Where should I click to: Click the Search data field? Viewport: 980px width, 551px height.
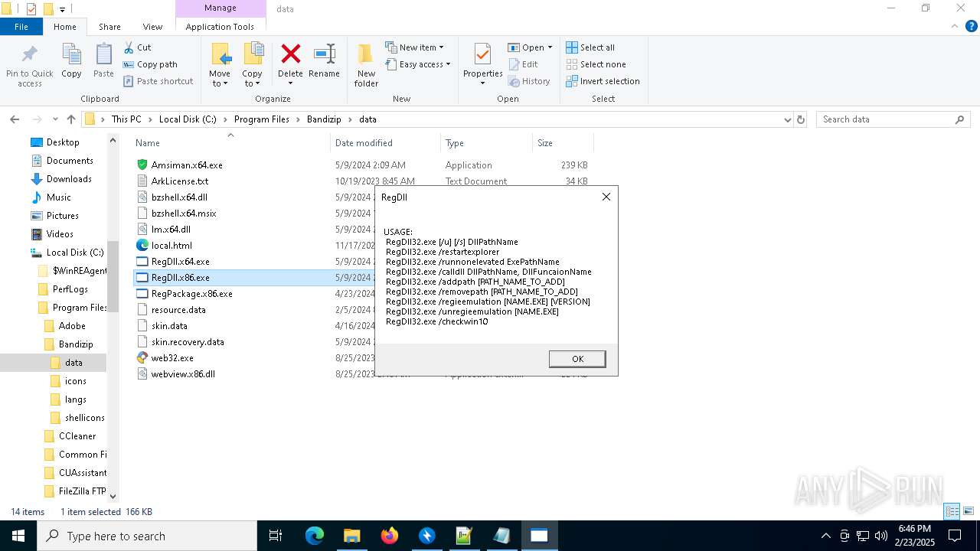(x=893, y=119)
